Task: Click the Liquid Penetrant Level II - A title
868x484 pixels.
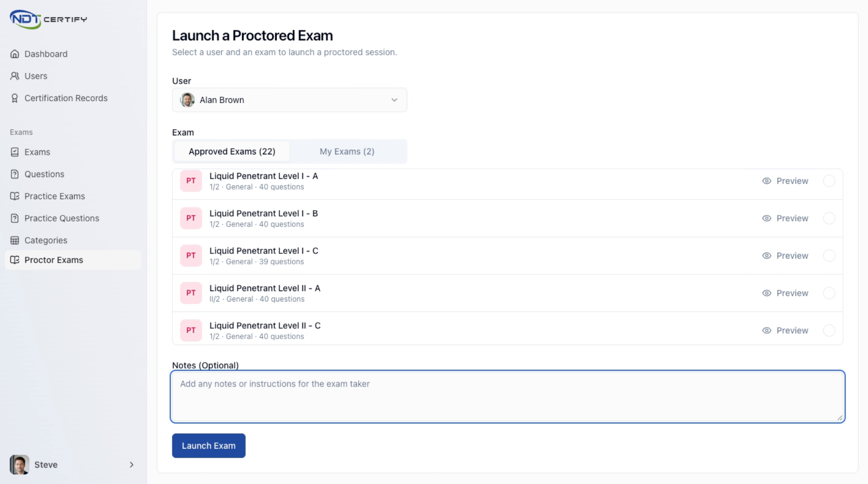Action: (265, 288)
